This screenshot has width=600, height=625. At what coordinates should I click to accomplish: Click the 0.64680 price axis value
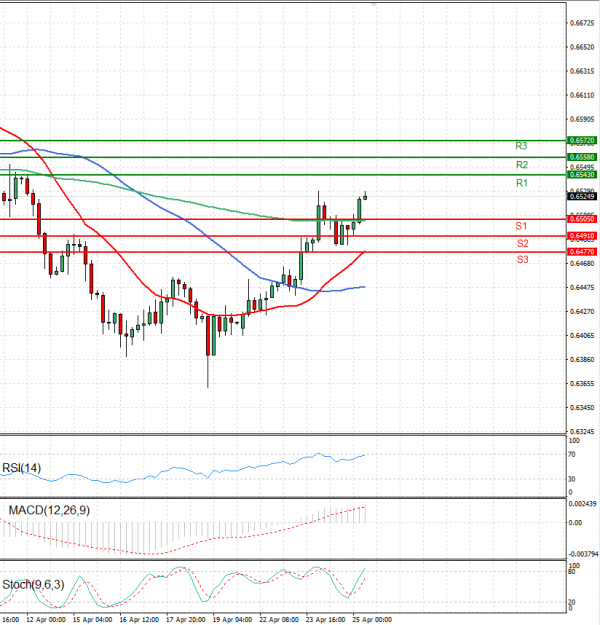(582, 263)
